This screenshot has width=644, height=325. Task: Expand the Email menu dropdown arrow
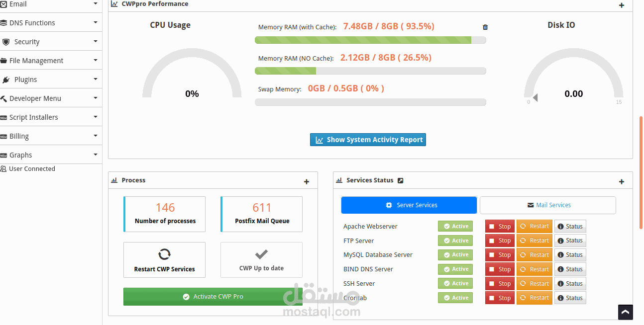coord(95,4)
